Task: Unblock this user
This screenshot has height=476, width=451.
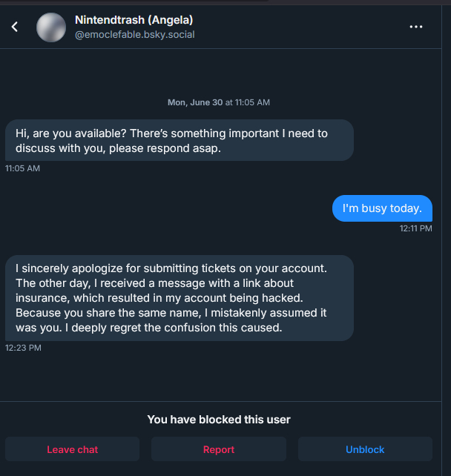Action: click(365, 449)
